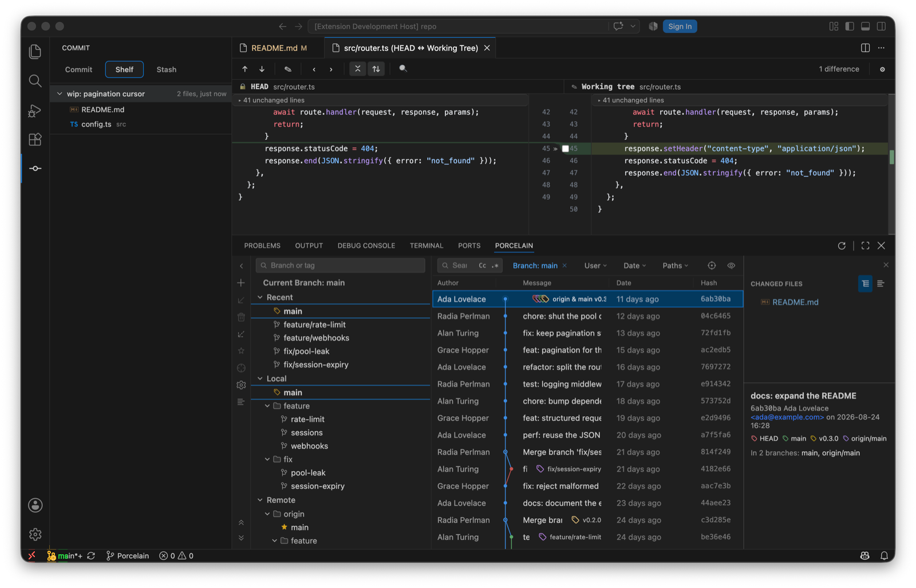Switch changed files to tree view
916x588 pixels.
(865, 283)
